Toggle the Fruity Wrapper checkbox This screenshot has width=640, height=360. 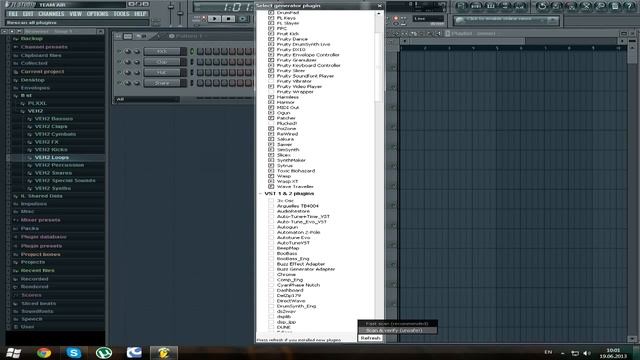[271, 92]
